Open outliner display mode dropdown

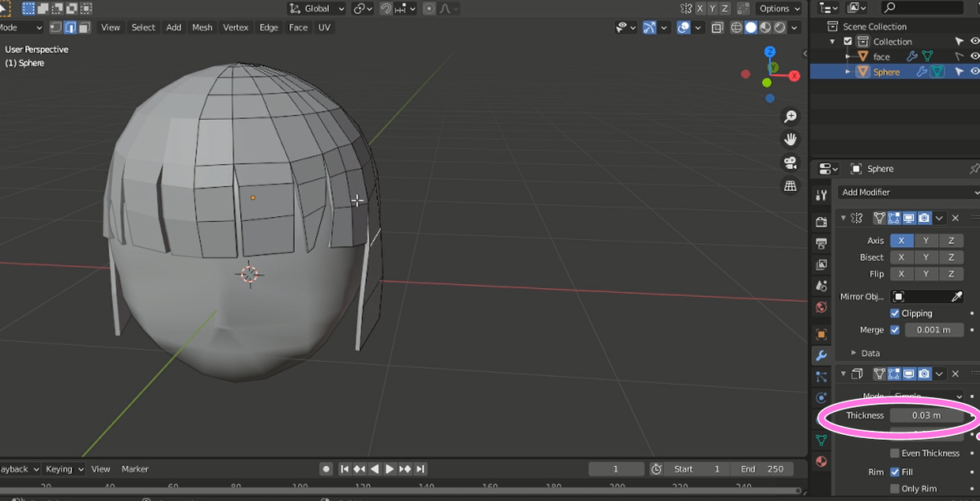click(857, 7)
